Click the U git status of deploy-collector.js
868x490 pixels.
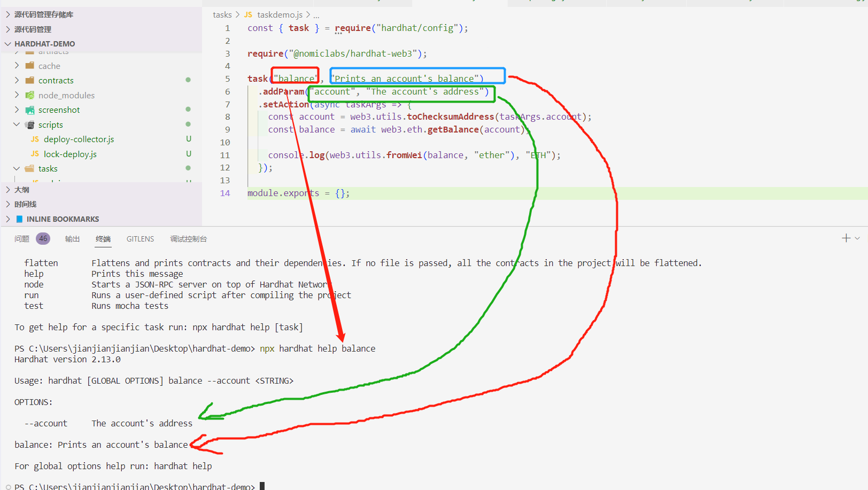click(189, 139)
